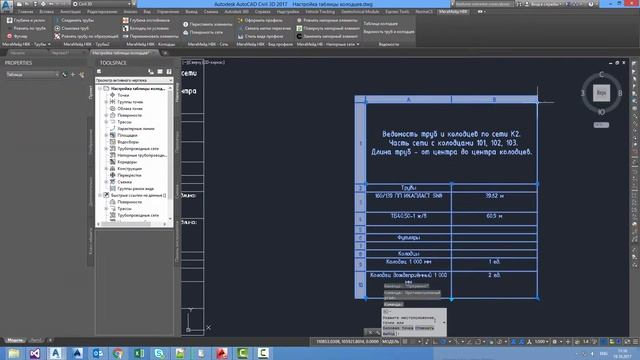Click the 'Глубина и уклон' pipe tool
The width and height of the screenshot is (640, 360).
pos(25,20)
